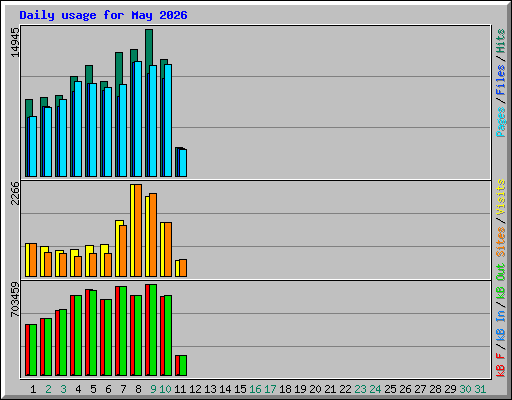Select day 16 on the x-axis
This screenshot has height=400, width=512.
(x=255, y=389)
